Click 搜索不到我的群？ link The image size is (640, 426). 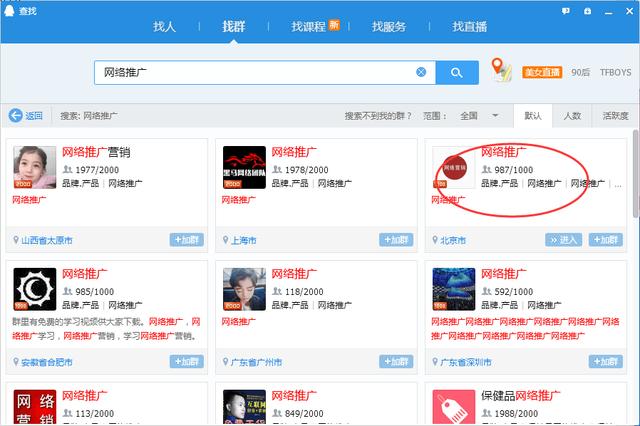tap(378, 116)
